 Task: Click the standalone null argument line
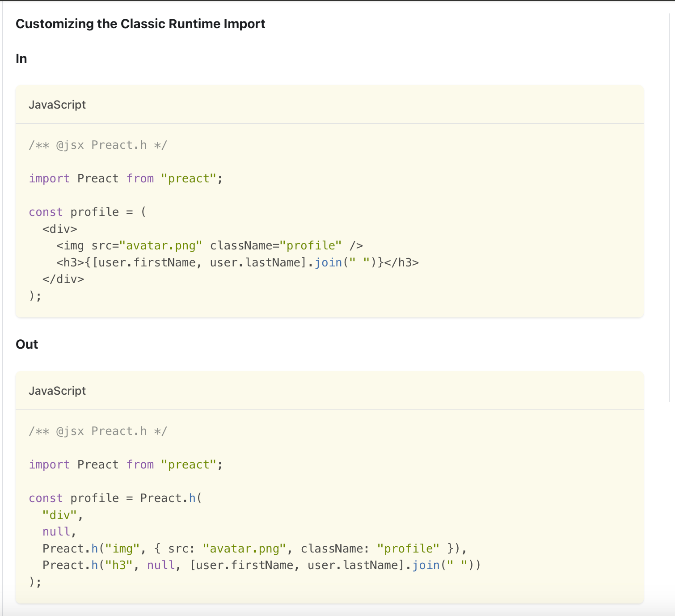coord(57,532)
